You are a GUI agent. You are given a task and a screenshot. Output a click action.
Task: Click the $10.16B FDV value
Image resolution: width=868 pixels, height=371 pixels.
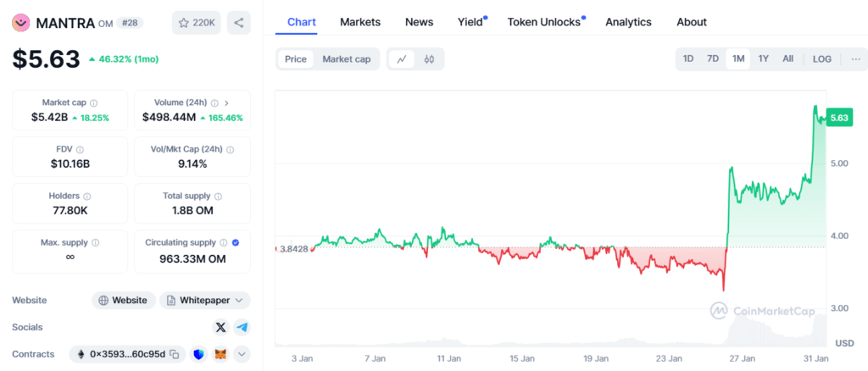click(70, 163)
